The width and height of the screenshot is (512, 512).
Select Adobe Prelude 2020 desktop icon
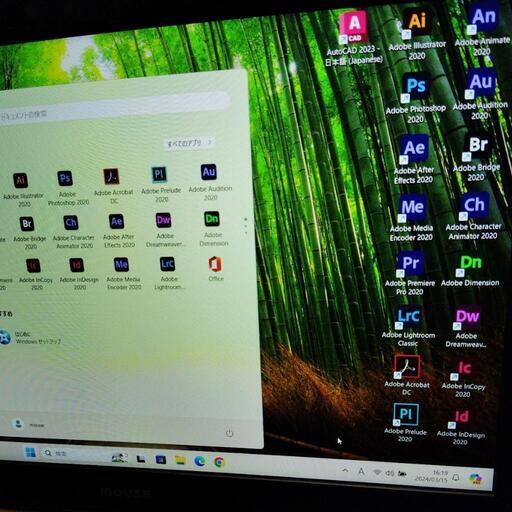(405, 423)
